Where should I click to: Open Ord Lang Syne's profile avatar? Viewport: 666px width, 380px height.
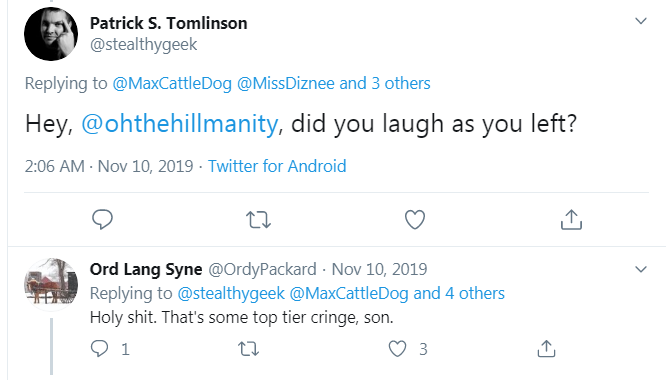[x=51, y=284]
